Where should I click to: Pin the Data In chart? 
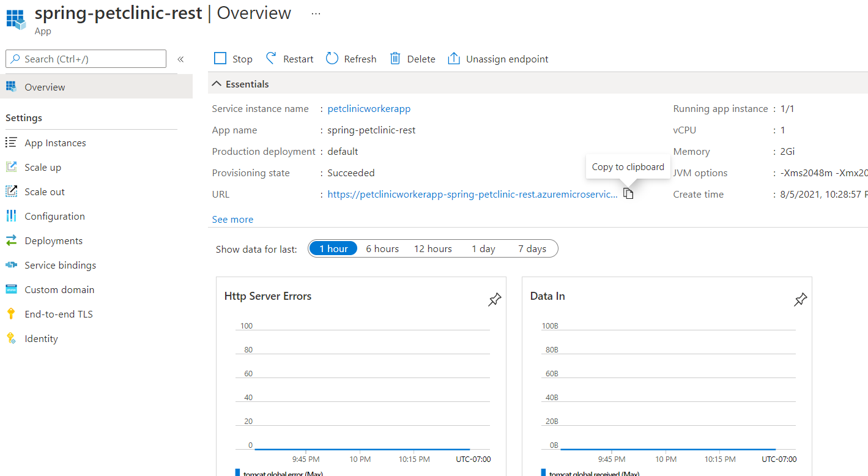pos(800,299)
